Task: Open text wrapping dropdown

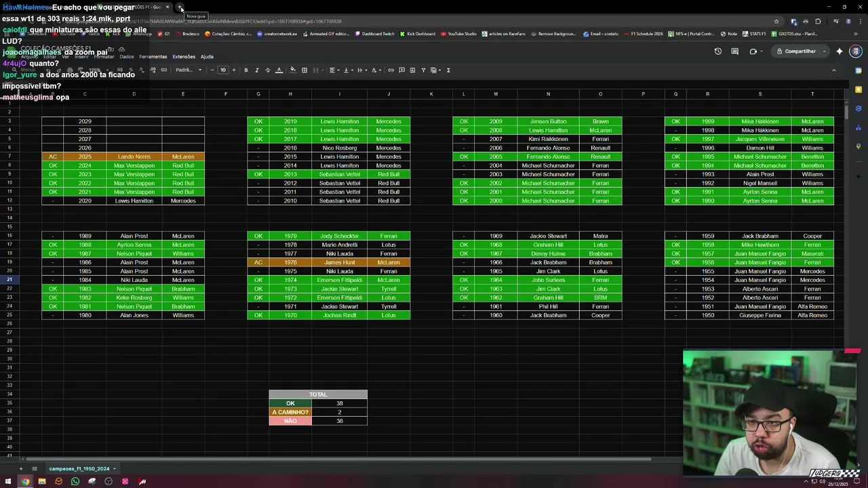Action: click(x=361, y=70)
